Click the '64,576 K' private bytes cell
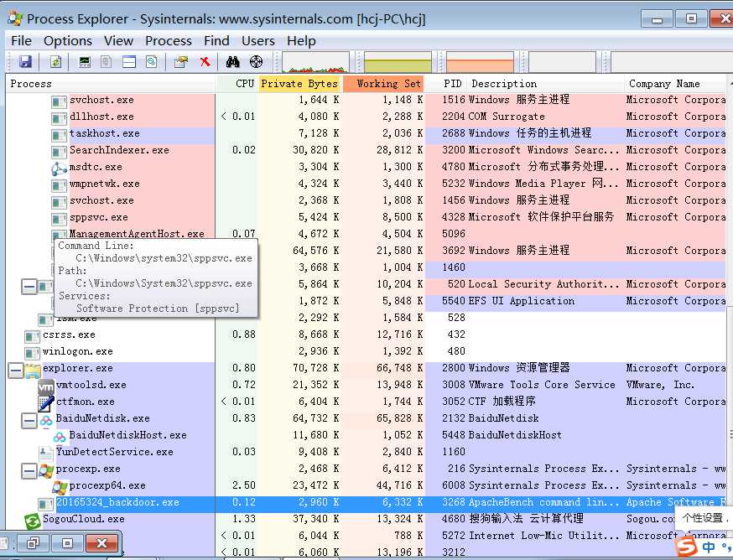The width and height of the screenshot is (733, 560). (x=316, y=252)
